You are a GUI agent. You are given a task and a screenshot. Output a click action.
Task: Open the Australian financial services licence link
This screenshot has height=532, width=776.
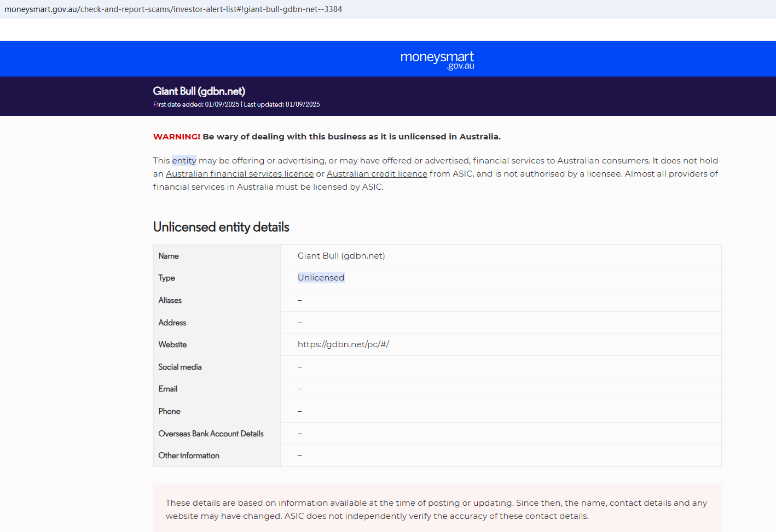pyautogui.click(x=240, y=174)
